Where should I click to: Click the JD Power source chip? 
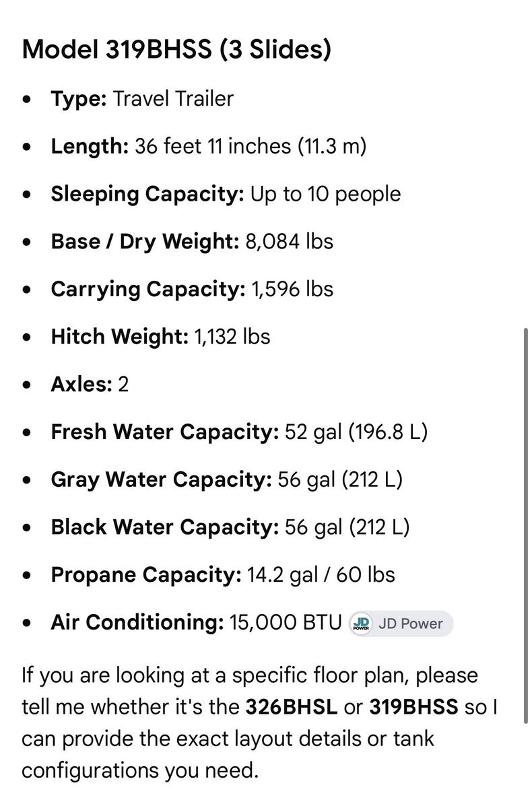point(401,624)
